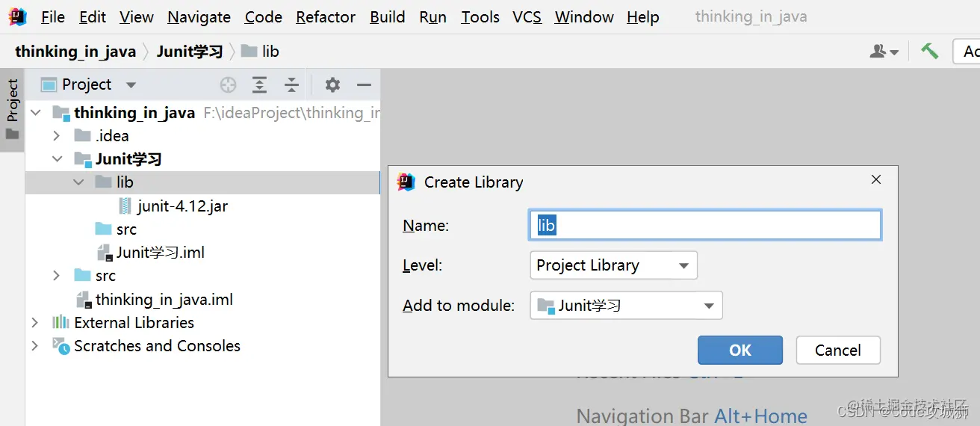This screenshot has width=980, height=426.
Task: Close the Create Library dialog
Action: pyautogui.click(x=876, y=180)
